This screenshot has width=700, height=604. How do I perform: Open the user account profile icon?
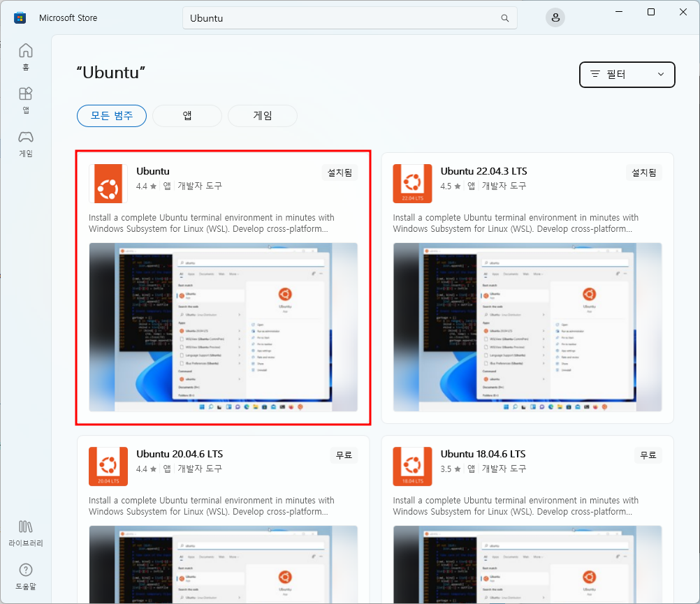[x=555, y=18]
